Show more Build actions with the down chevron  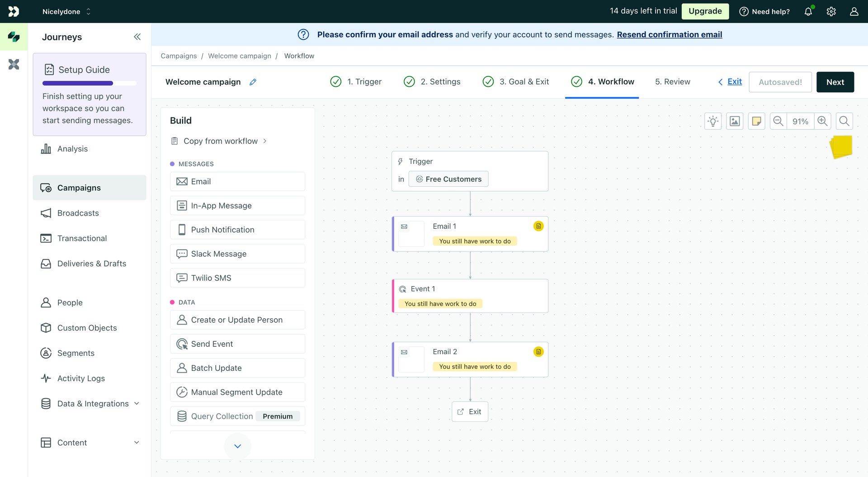click(x=237, y=446)
